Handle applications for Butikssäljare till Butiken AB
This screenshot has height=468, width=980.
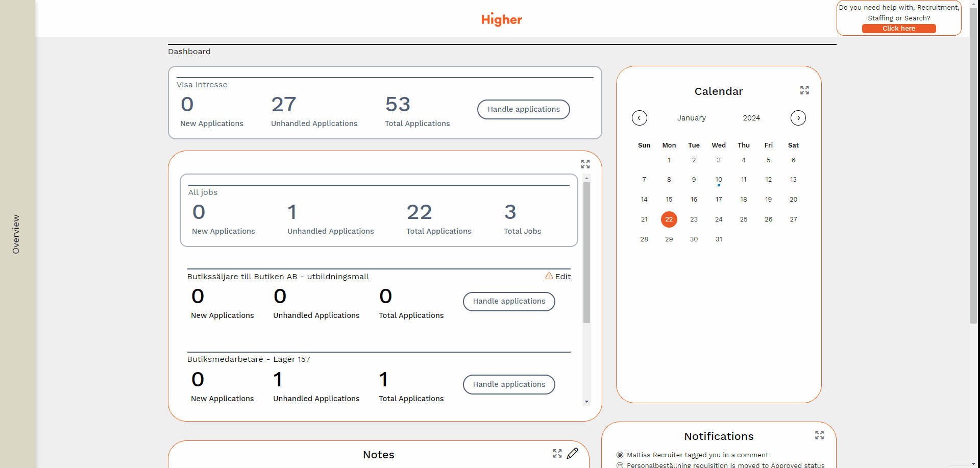[508, 301]
